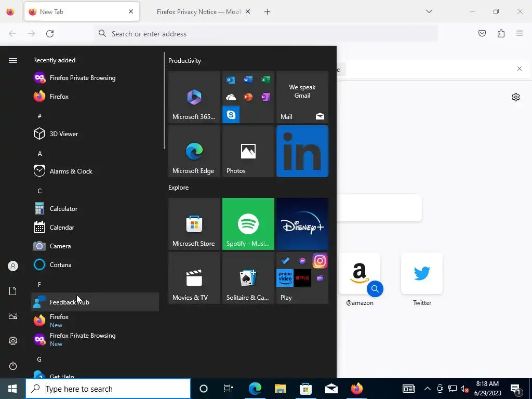Open Movies & TV tile

[x=194, y=278]
